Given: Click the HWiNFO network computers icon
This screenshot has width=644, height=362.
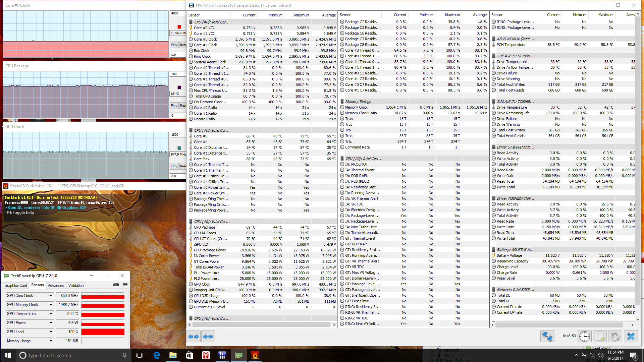Looking at the screenshot, I should 547,336.
